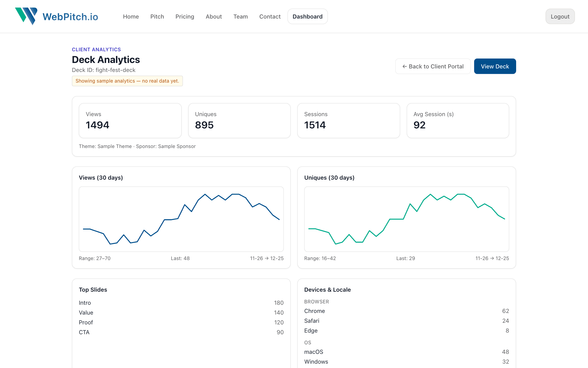Open the Home nav link

point(131,17)
